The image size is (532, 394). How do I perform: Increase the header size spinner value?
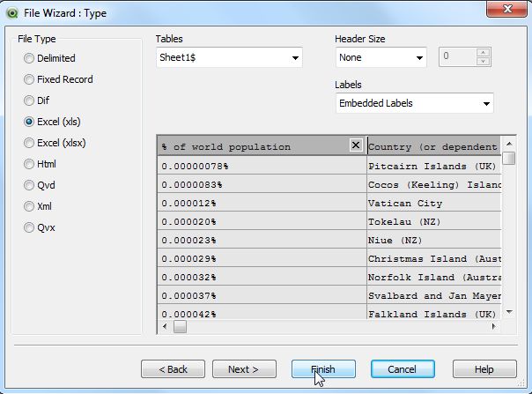(x=483, y=53)
